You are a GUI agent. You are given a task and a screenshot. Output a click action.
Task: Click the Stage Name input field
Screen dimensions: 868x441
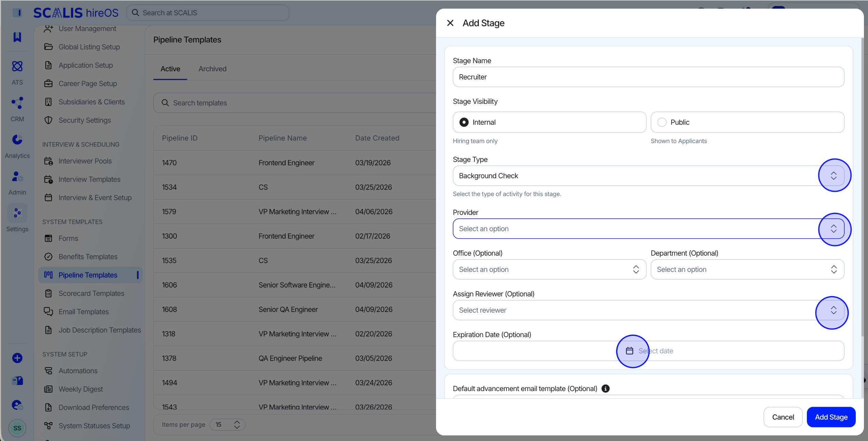[x=648, y=77]
